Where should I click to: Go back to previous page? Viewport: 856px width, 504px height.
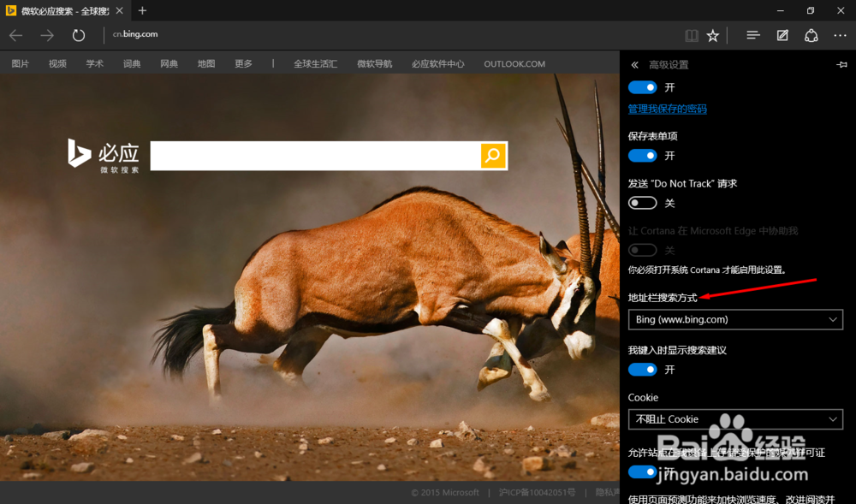[x=15, y=35]
